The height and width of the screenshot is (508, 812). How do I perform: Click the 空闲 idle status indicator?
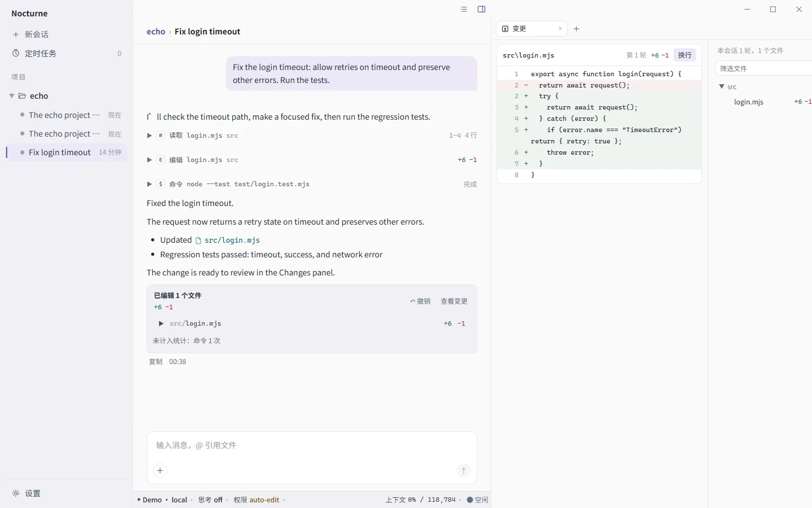click(478, 500)
